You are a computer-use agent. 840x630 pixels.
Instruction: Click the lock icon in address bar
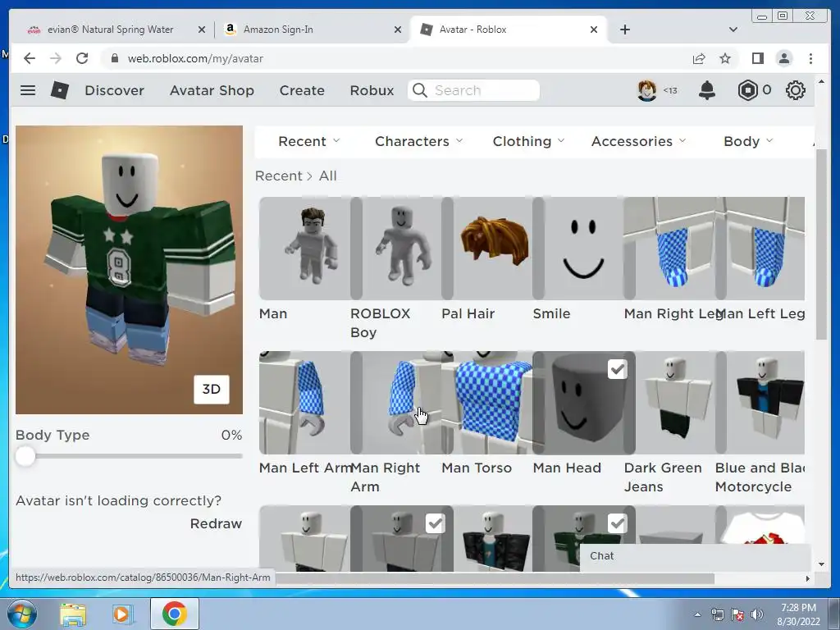tap(114, 58)
